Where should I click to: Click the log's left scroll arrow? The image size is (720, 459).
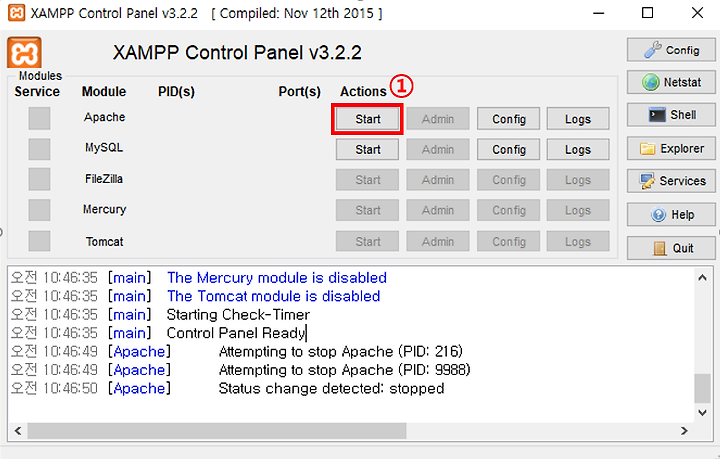(18, 431)
